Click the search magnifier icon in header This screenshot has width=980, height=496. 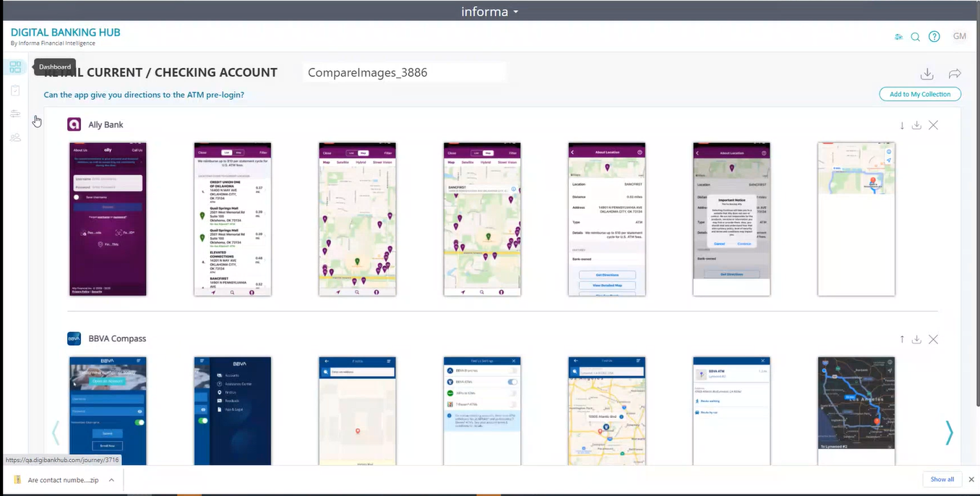tap(915, 37)
